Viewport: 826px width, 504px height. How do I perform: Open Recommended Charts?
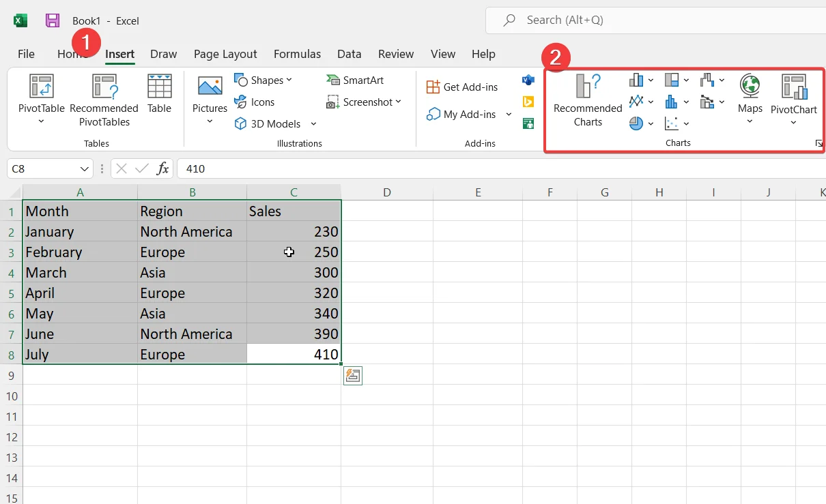coord(588,100)
